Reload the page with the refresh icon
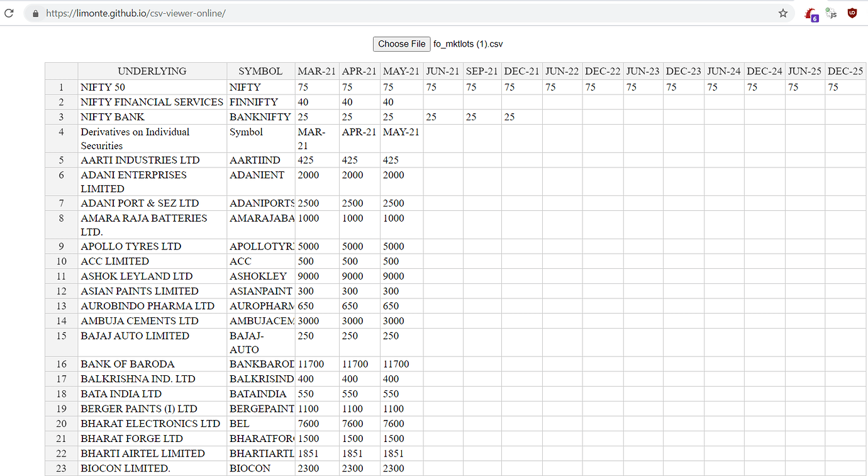 [9, 13]
